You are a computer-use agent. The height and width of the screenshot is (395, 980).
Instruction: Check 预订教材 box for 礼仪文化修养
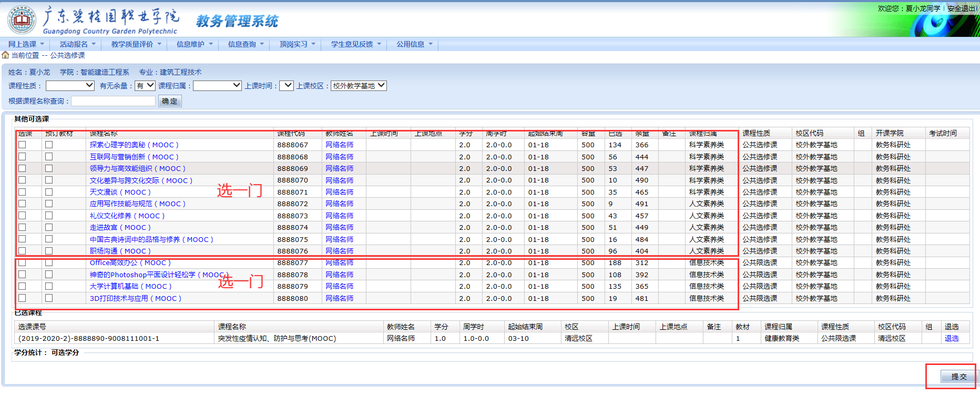(x=49, y=216)
